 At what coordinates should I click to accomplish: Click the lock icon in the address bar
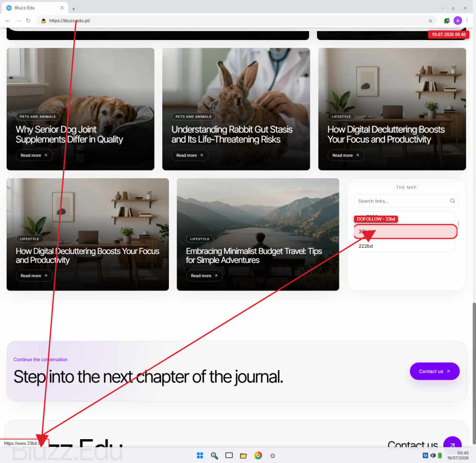click(x=44, y=20)
